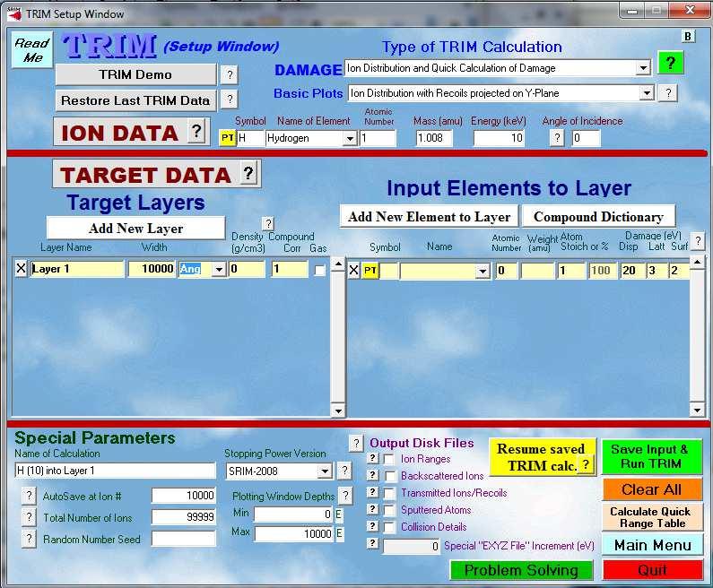
Task: Expand layer element Name dropdown
Action: click(482, 272)
